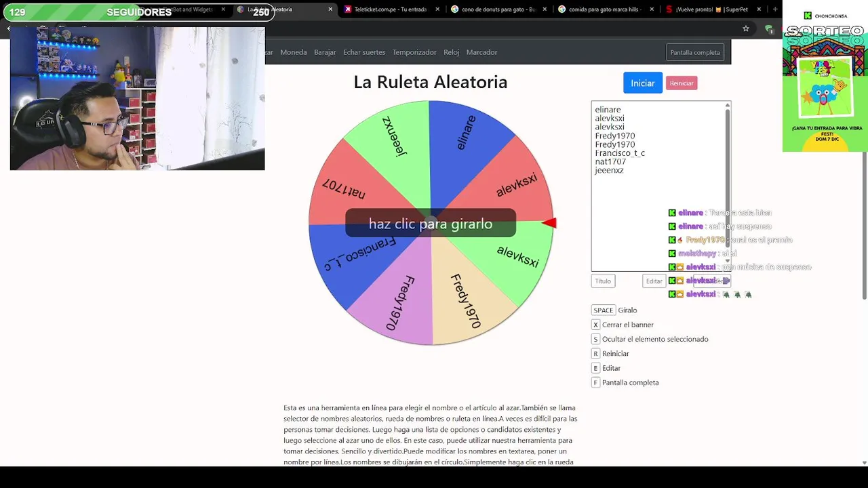The width and height of the screenshot is (868, 488).
Task: Open the Marcador menu item
Action: 481,52
